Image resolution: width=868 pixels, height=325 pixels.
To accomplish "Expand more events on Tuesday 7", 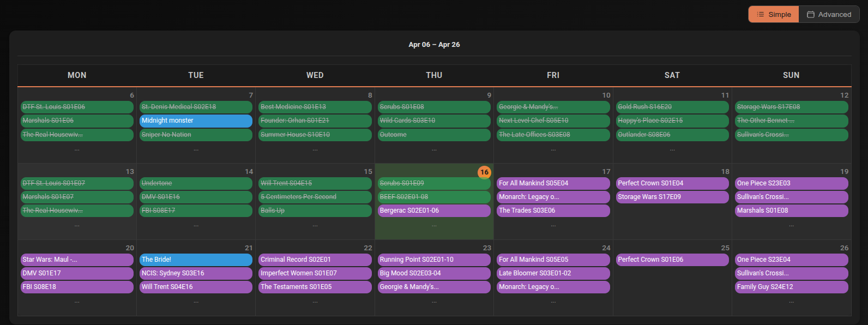I will pos(196,149).
